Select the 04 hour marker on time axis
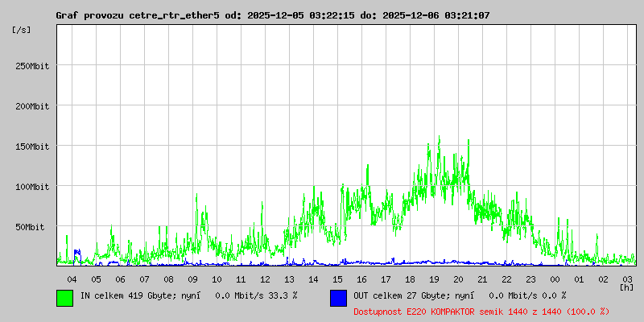 click(72, 279)
